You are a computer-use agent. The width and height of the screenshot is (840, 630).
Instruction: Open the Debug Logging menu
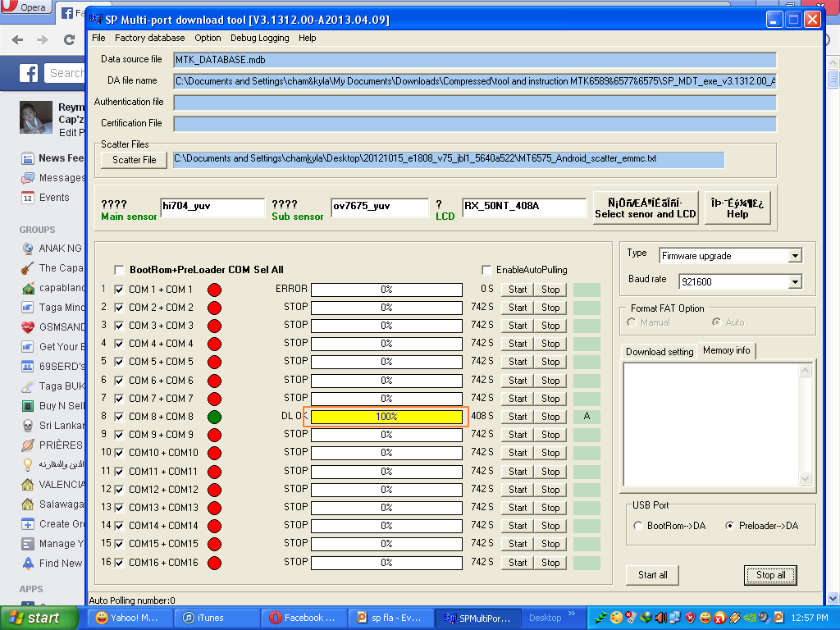click(x=259, y=38)
